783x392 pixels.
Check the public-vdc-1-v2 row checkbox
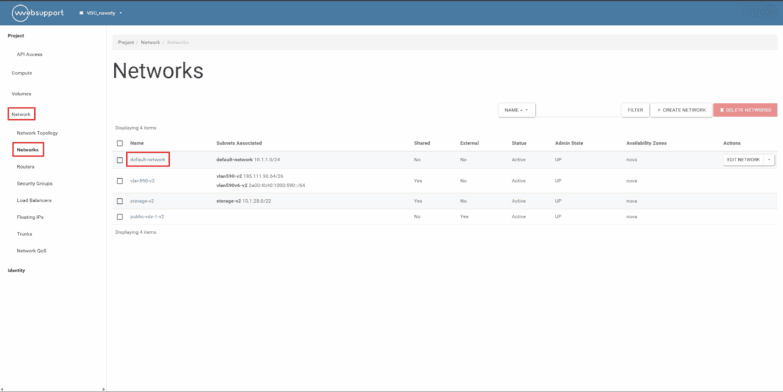tap(120, 217)
